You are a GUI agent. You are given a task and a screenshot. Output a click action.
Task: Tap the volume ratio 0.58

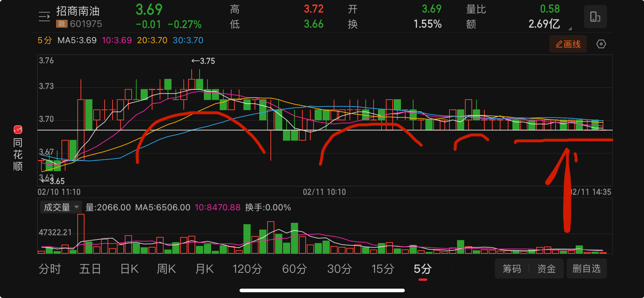click(x=550, y=9)
